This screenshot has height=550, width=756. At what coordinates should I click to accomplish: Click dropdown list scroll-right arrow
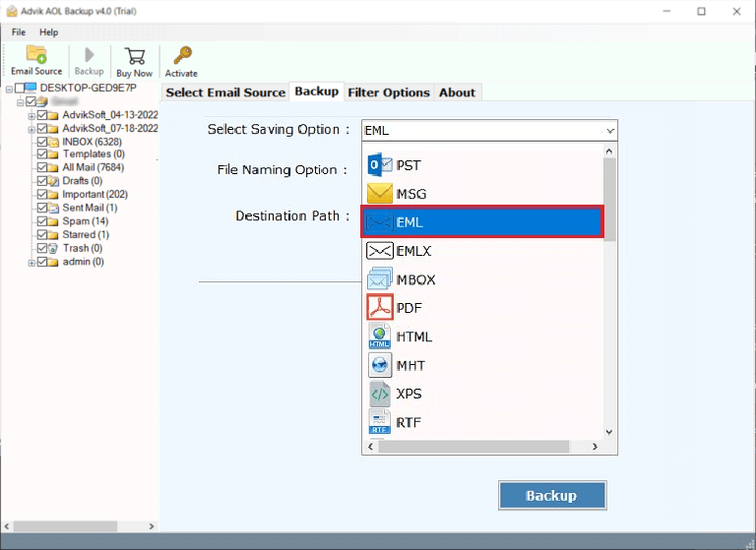tap(595, 447)
